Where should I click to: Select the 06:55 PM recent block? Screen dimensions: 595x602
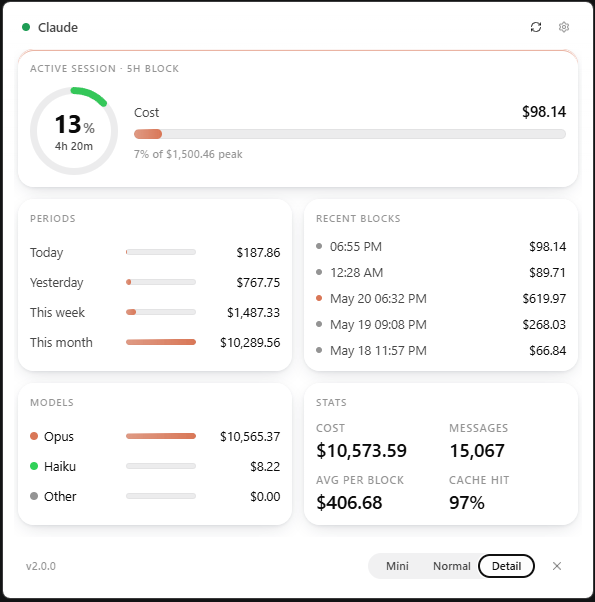[x=441, y=246]
